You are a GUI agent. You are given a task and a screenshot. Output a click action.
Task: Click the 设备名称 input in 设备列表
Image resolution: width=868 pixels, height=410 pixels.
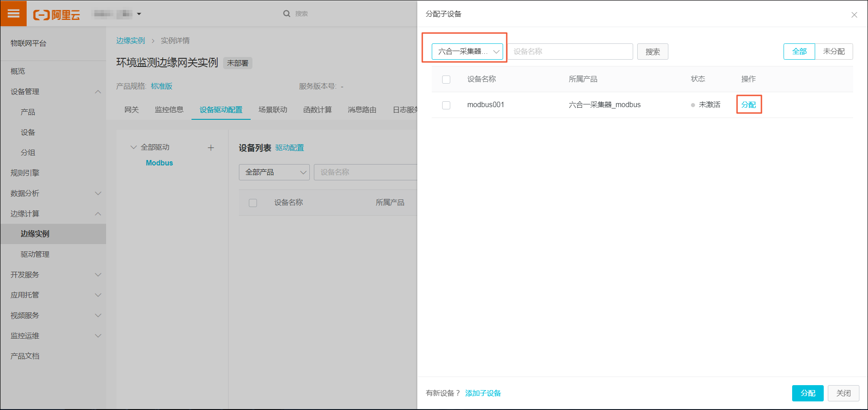(365, 172)
